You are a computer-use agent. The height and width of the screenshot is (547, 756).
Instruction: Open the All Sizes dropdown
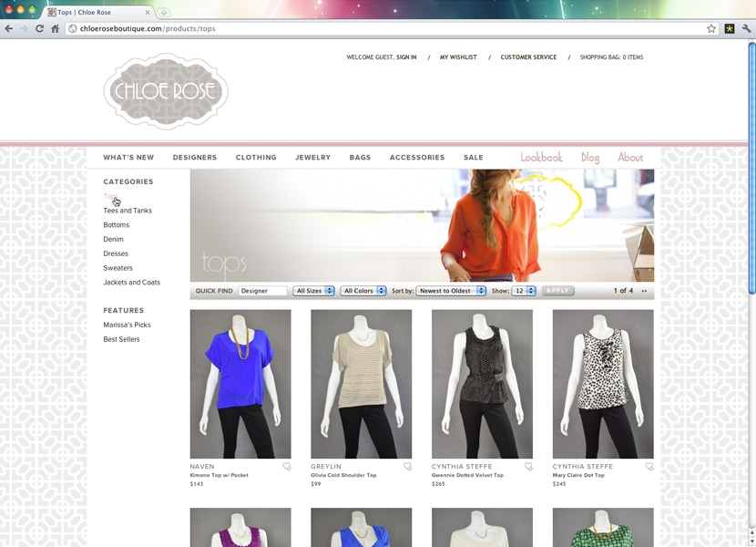(313, 291)
